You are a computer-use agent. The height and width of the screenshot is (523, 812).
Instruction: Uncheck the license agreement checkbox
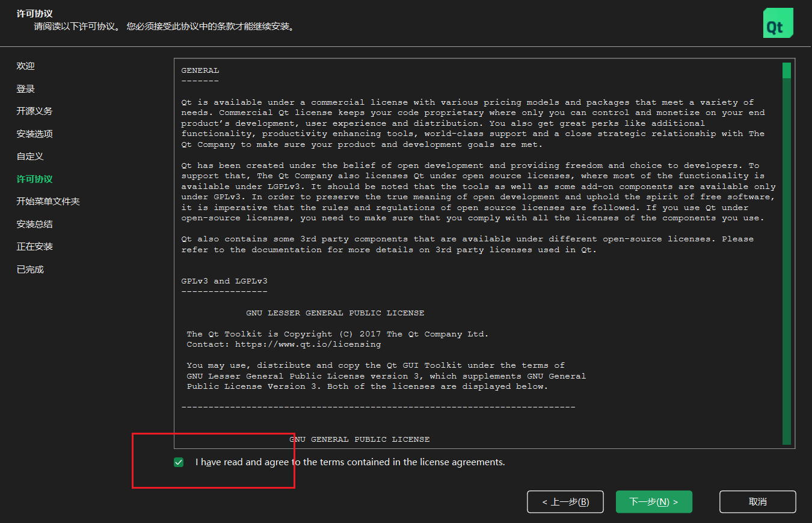179,462
